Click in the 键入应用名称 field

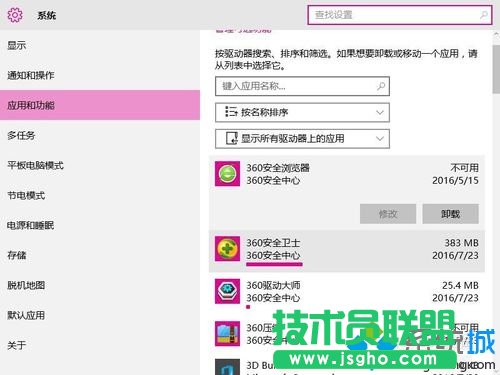pyautogui.click(x=302, y=86)
